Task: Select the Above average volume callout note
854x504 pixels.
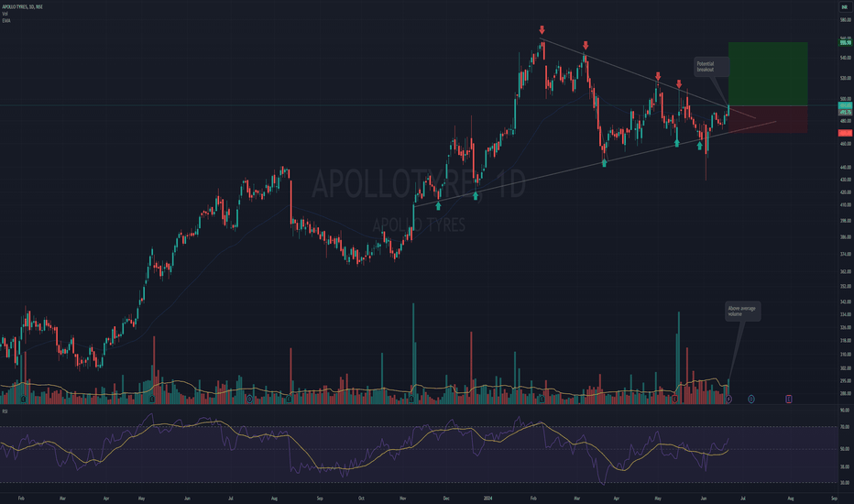Action: click(x=742, y=312)
